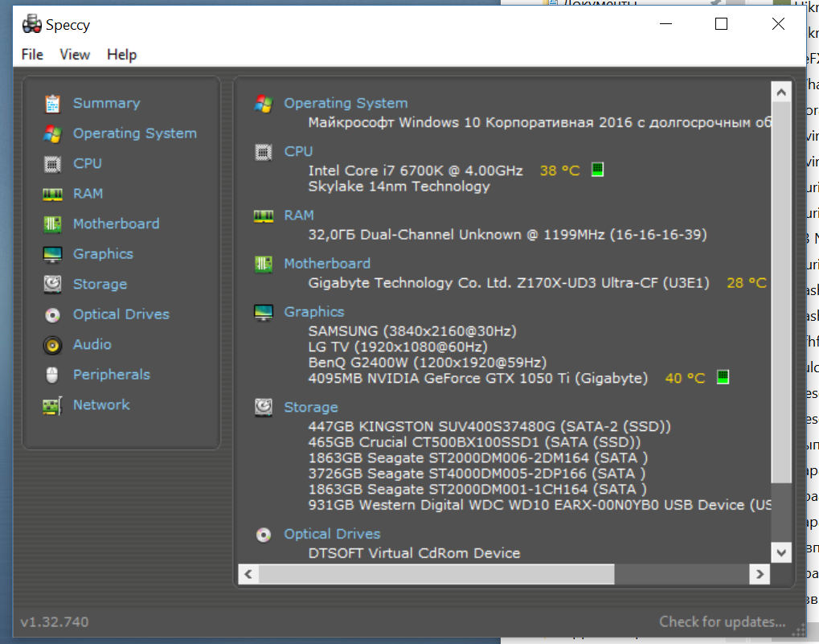Viewport: 819px width, 644px height.
Task: Open the View menu
Action: [x=75, y=55]
